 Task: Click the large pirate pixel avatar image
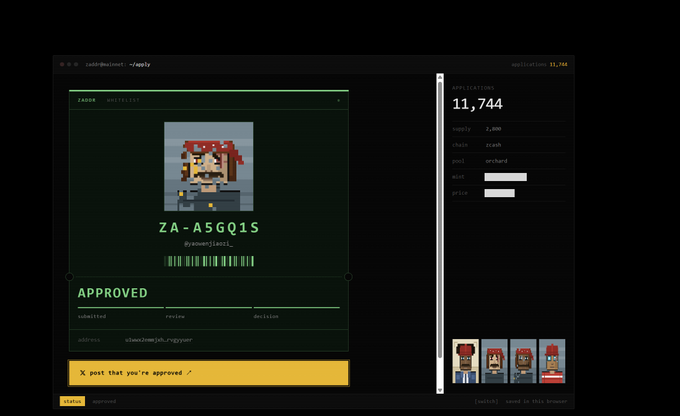pos(209,167)
